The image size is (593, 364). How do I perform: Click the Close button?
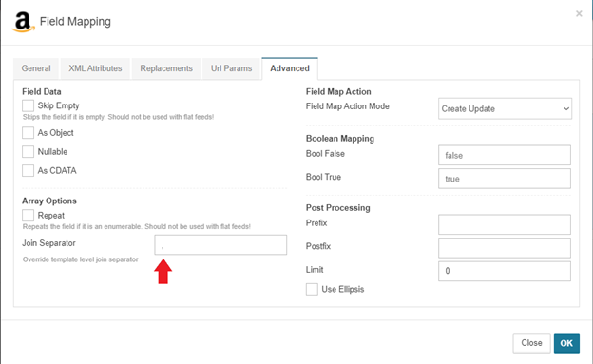coord(531,343)
